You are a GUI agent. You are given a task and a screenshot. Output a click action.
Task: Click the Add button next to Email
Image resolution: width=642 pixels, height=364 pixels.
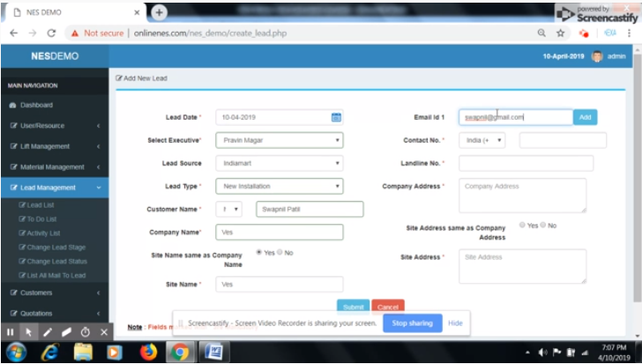(x=585, y=117)
